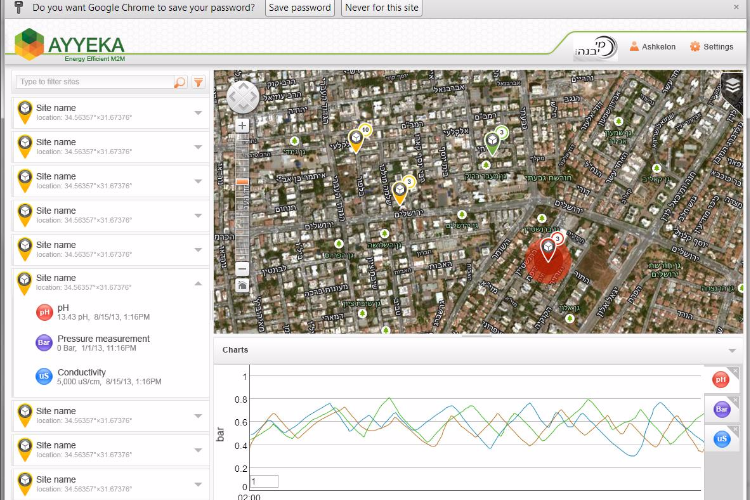The width and height of the screenshot is (750, 500).
Task: Click Never for this site button
Action: point(382,8)
